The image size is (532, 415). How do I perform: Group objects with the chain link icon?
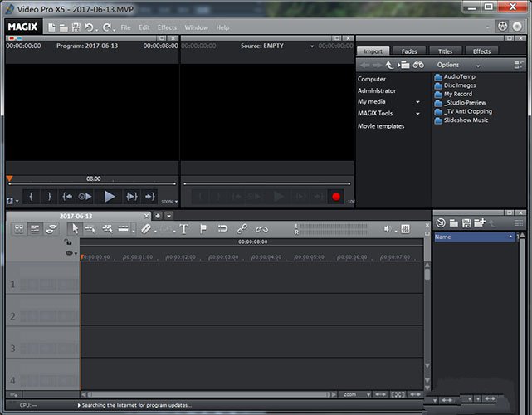click(x=242, y=229)
